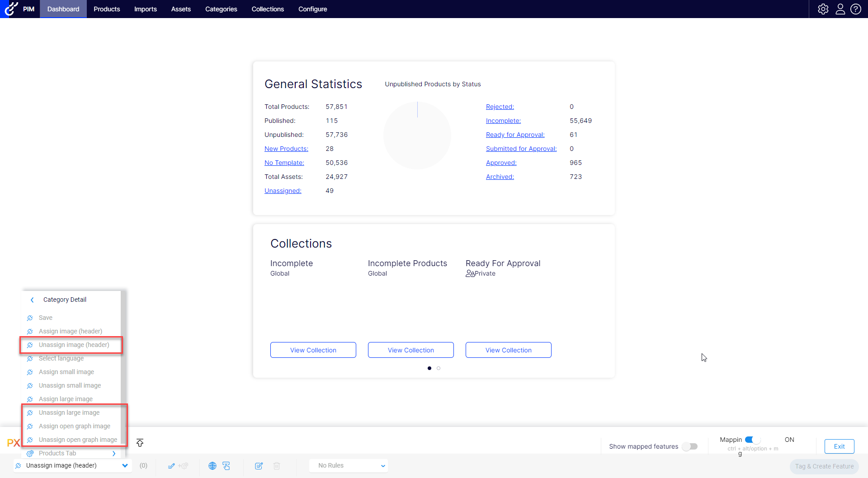Click the add-feature plus gear icon

(183, 466)
